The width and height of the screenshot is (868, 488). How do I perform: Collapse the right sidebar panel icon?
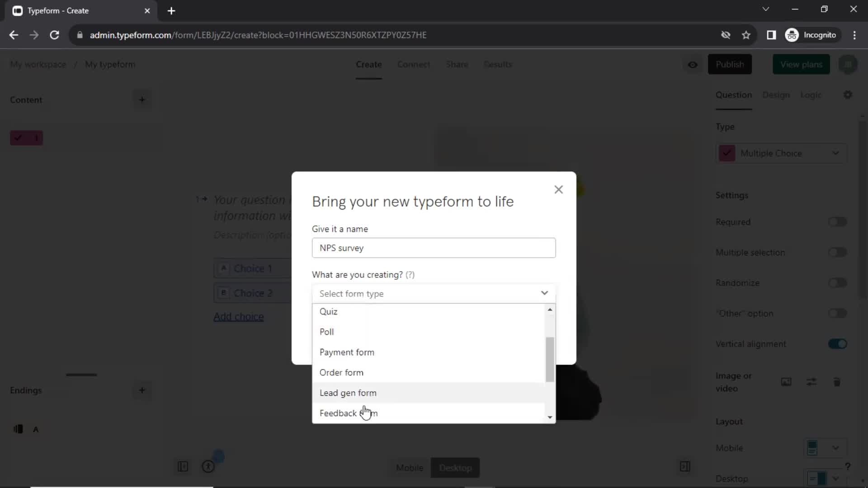685,466
